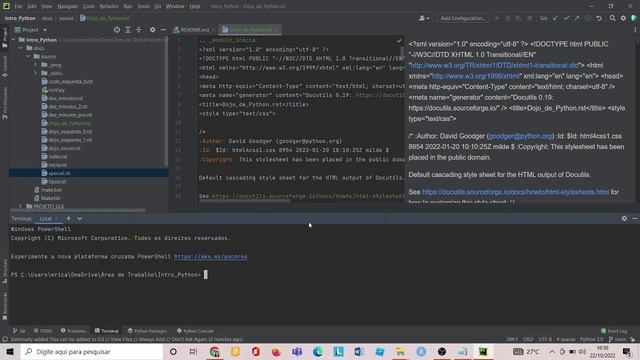The height and width of the screenshot is (360, 640).
Task: Collapse the source folder
Action: coord(28,56)
